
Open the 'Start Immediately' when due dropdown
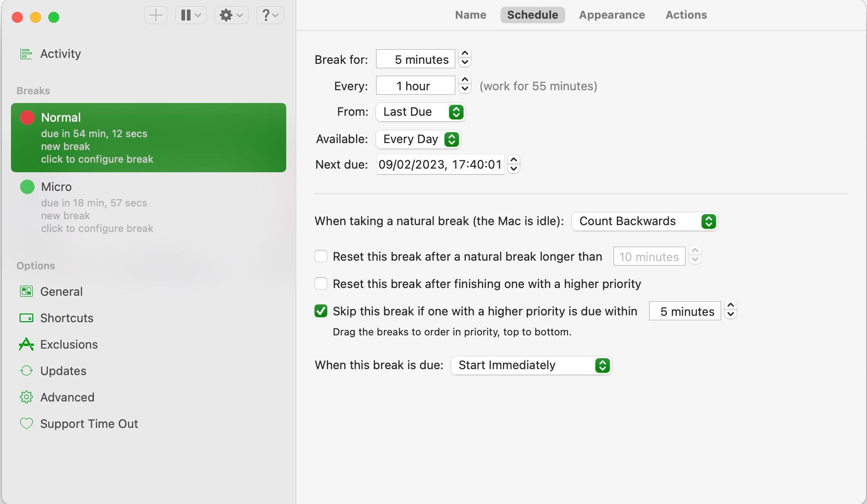(x=531, y=365)
